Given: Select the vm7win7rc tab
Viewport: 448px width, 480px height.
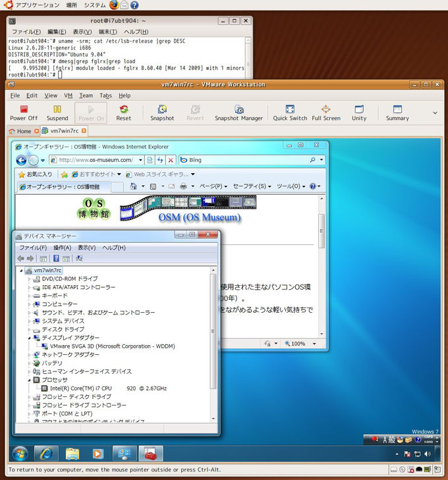Looking at the screenshot, I should tap(65, 131).
